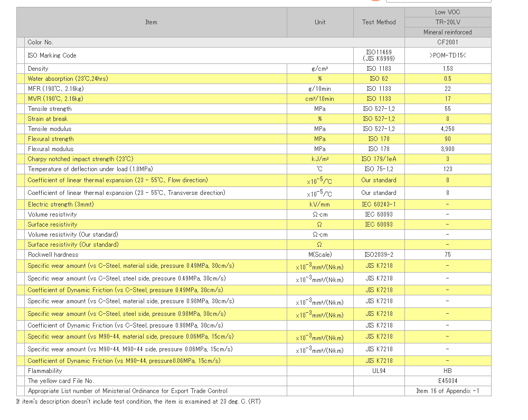
Task: Click the Low VOC header cell
Action: tap(447, 12)
